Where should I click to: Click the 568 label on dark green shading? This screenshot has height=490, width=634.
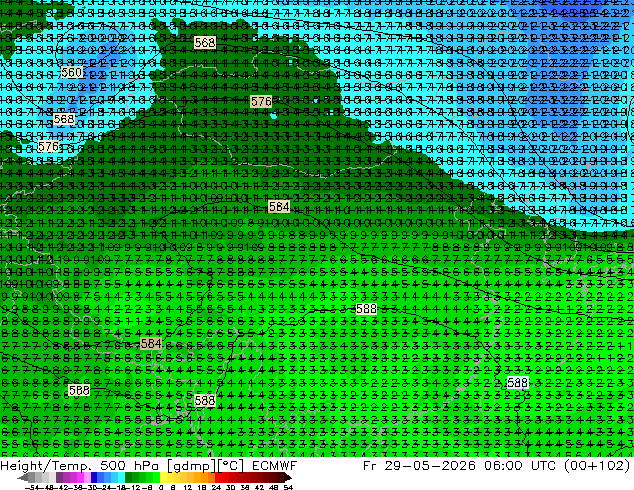pos(205,42)
